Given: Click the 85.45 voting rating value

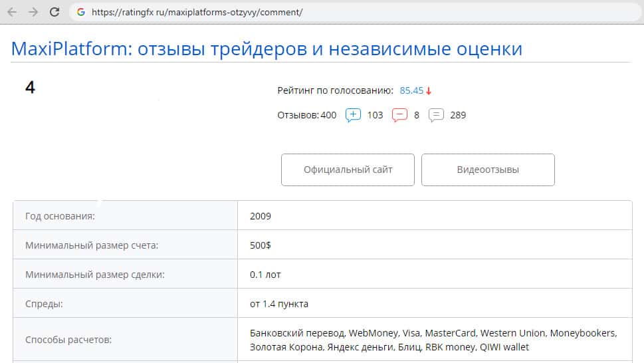Looking at the screenshot, I should pos(411,90).
